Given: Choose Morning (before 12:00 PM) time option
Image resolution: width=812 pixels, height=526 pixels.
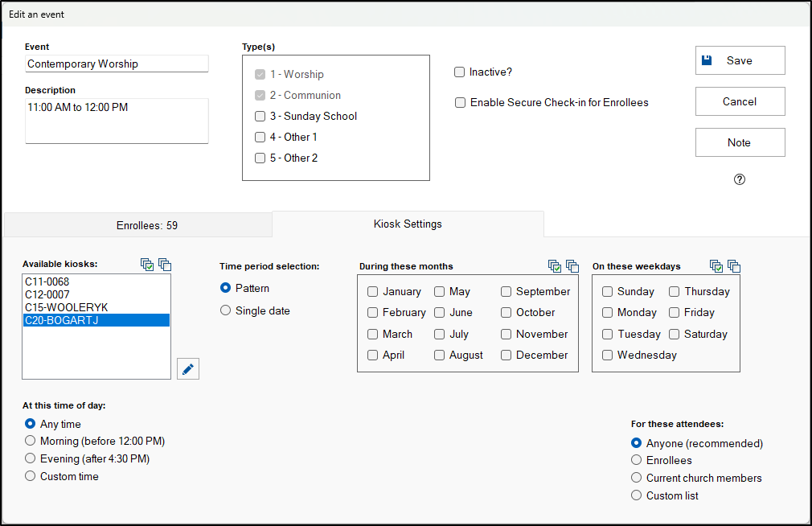Looking at the screenshot, I should (x=31, y=441).
